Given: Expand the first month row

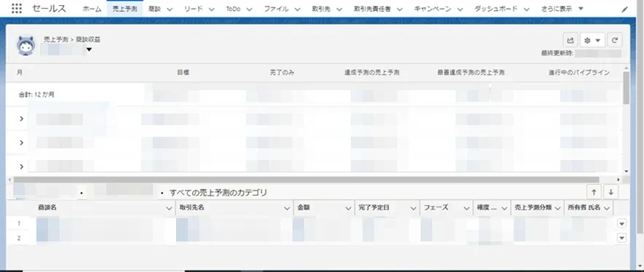Looking at the screenshot, I should click(21, 119).
